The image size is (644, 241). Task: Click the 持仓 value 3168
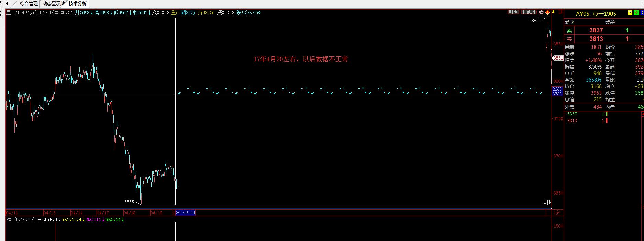[596, 86]
